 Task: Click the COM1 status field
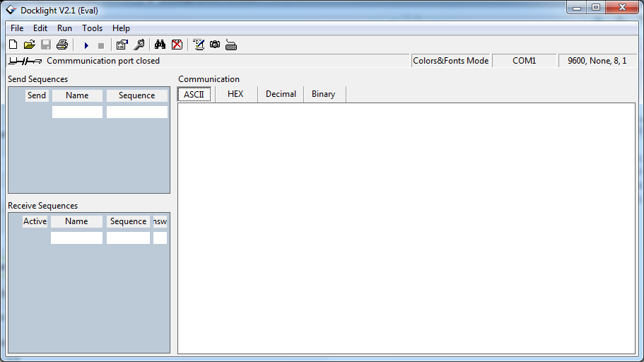point(524,61)
